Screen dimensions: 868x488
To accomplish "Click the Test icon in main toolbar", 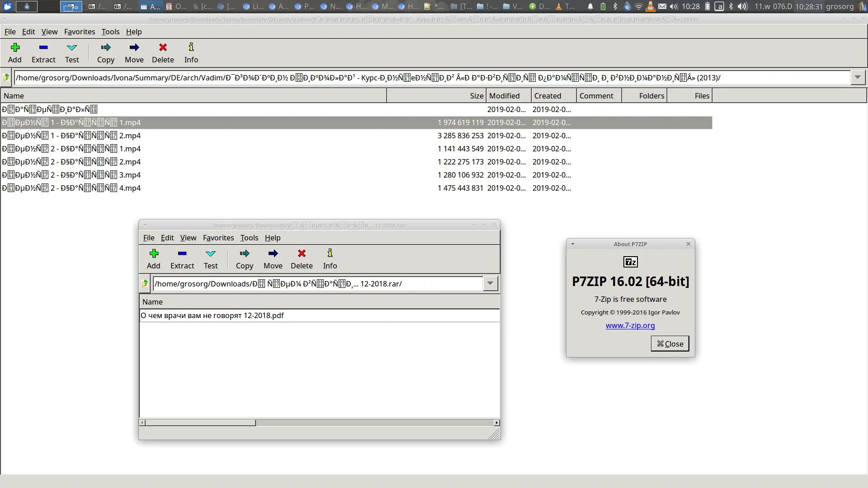I will [71, 47].
